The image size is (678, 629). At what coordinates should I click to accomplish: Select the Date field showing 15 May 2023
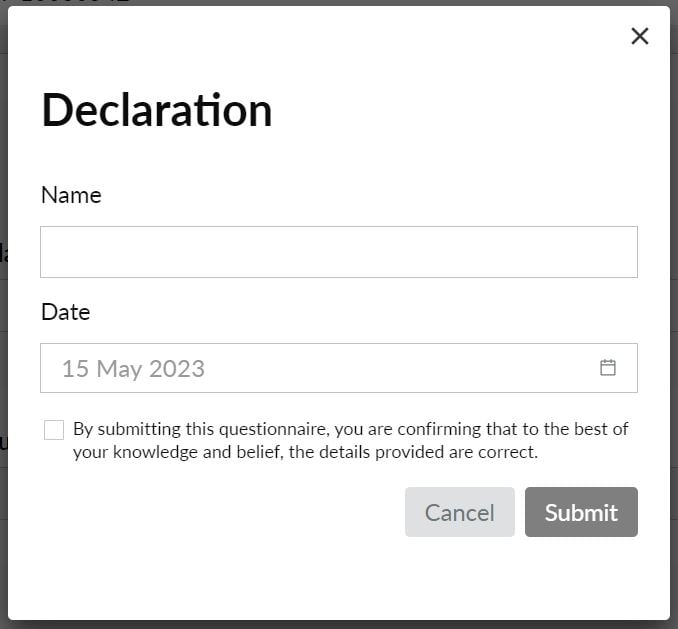pos(339,368)
